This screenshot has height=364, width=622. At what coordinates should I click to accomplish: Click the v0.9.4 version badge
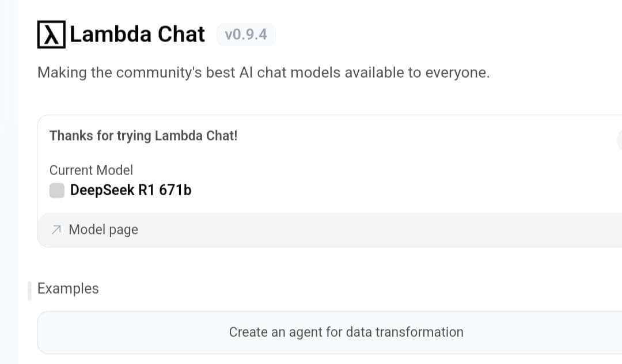pyautogui.click(x=246, y=35)
